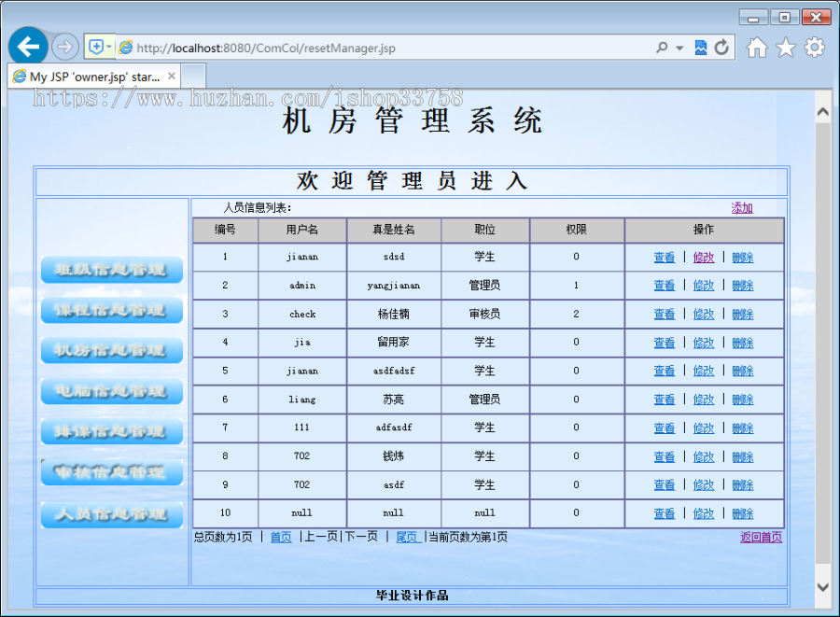
Task: Open Favorites via the star icon
Action: pos(785,47)
